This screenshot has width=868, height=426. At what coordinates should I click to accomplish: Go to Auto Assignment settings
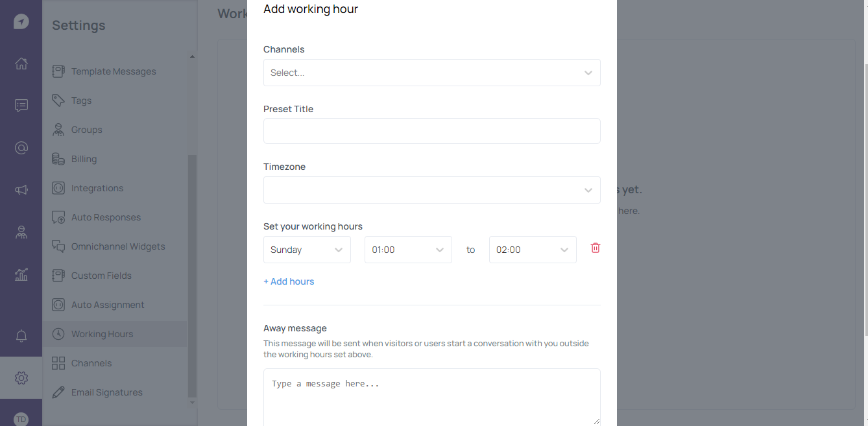(108, 305)
